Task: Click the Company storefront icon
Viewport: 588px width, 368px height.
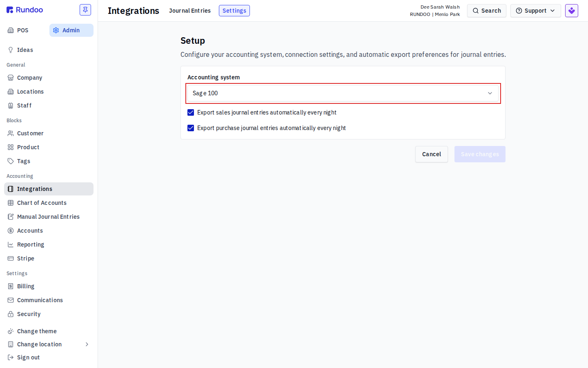Action: pos(11,78)
